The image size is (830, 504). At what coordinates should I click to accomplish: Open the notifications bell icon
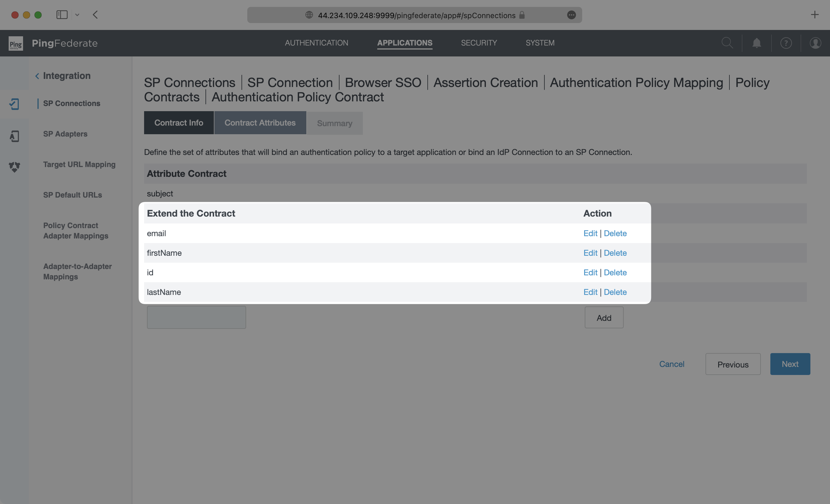coord(756,43)
